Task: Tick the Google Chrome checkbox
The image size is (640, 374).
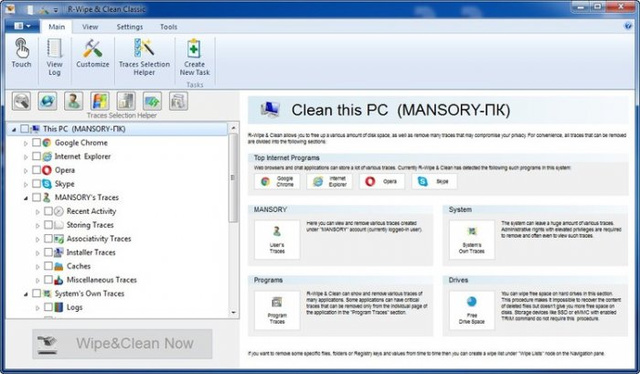Action: (36, 142)
